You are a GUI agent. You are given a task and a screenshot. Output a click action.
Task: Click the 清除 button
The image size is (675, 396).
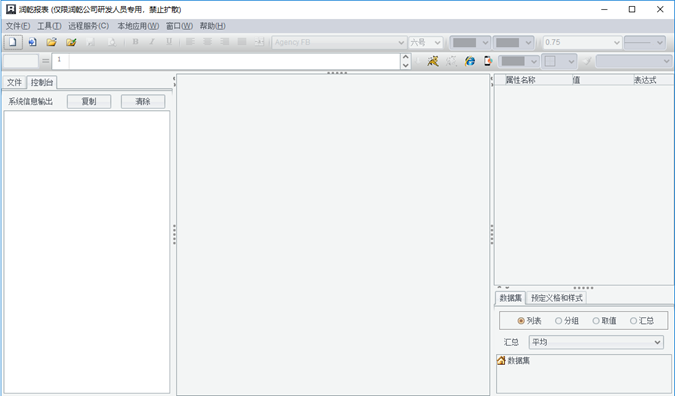click(143, 102)
